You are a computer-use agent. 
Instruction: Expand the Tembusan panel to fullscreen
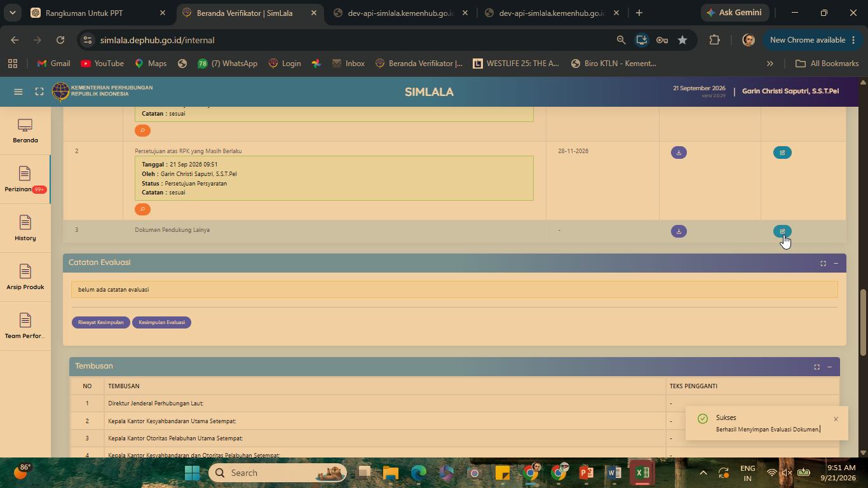817,367
